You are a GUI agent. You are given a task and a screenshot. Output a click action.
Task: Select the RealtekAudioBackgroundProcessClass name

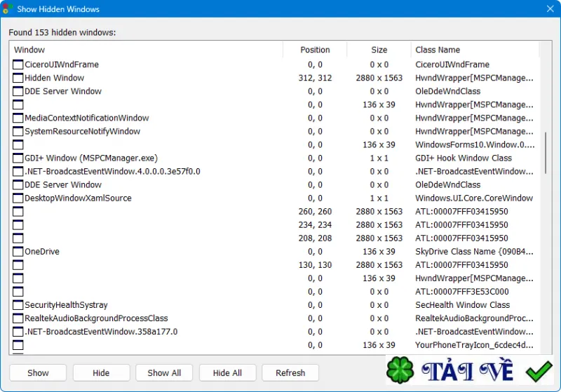coord(96,318)
